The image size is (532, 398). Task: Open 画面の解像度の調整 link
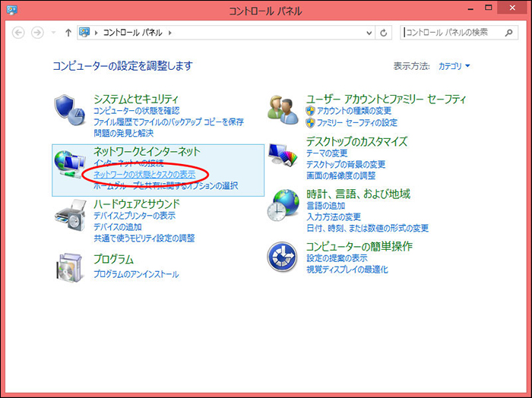[341, 175]
